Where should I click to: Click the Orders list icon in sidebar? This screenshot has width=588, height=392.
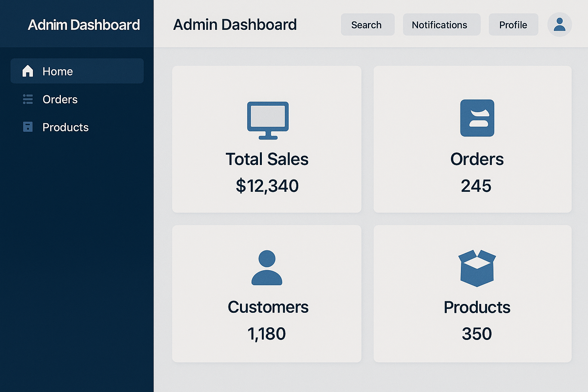tap(28, 99)
